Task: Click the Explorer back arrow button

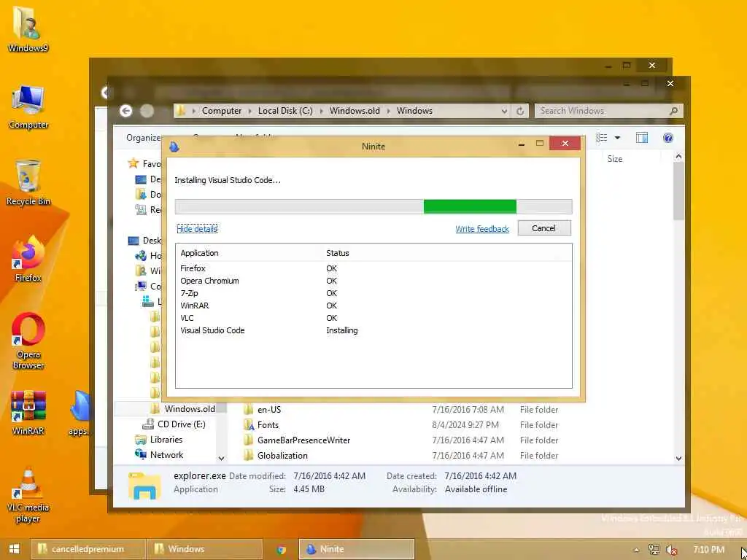Action: 125,111
